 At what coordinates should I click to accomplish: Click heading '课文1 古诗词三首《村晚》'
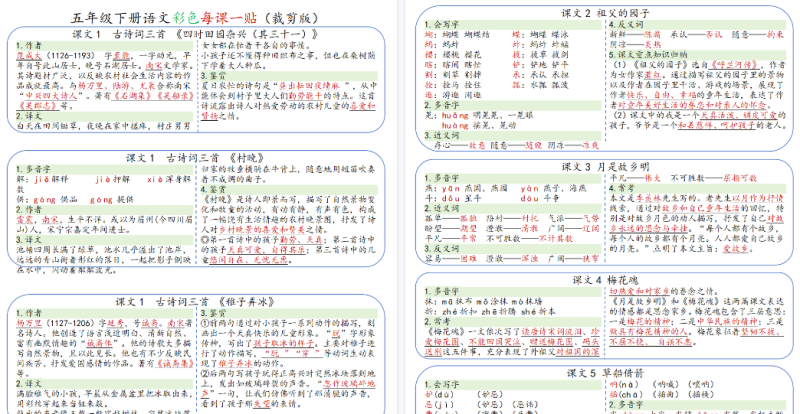(x=196, y=158)
